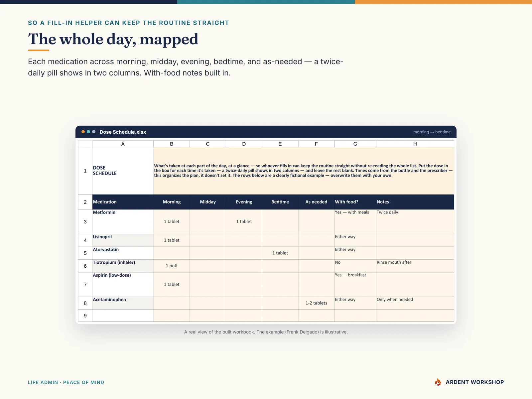The image size is (532, 399).
Task: Select row 8 header
Action: [x=85, y=303]
